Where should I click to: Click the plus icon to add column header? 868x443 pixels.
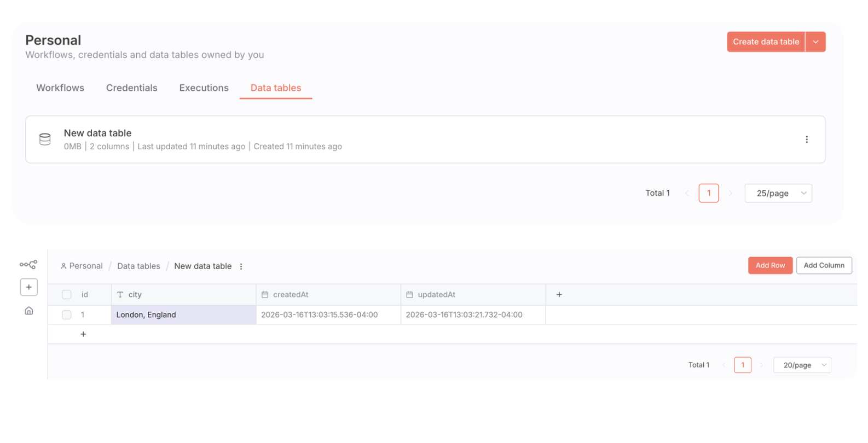coord(559,295)
